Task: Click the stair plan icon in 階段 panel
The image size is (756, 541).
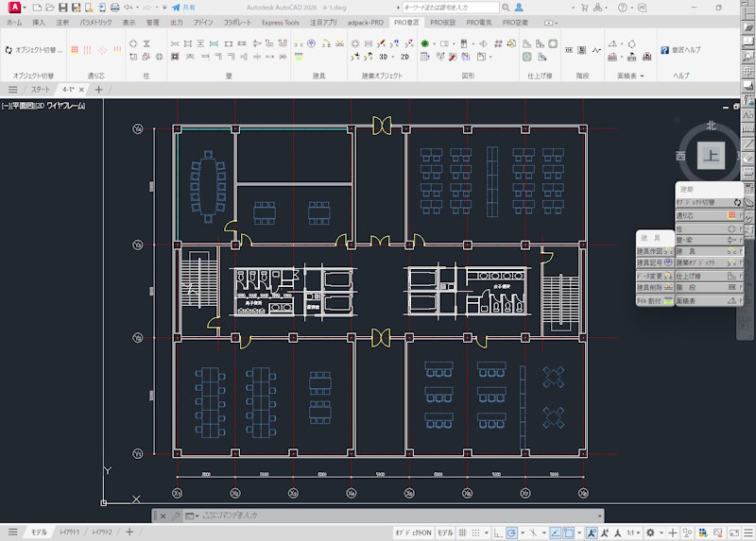Action: [x=569, y=50]
